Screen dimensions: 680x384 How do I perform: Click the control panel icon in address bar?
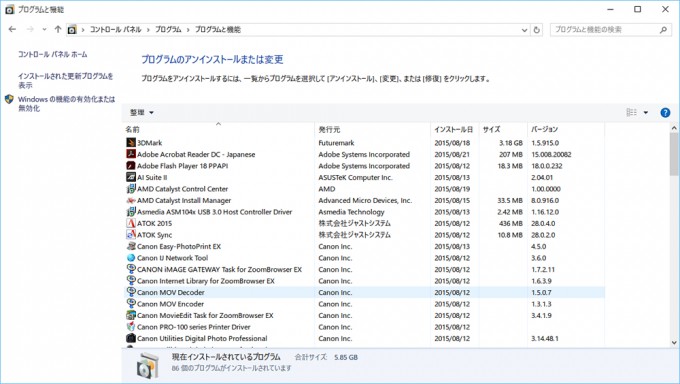(72, 30)
